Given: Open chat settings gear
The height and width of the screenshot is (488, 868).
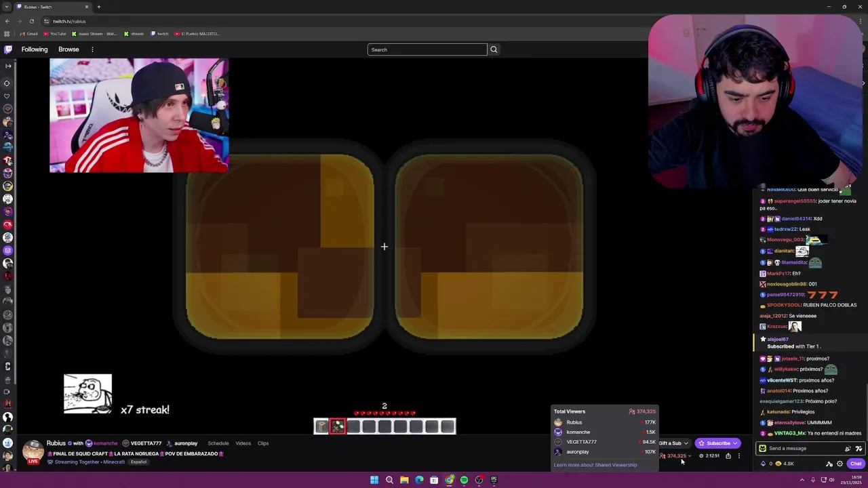Looking at the screenshot, I should (x=840, y=464).
